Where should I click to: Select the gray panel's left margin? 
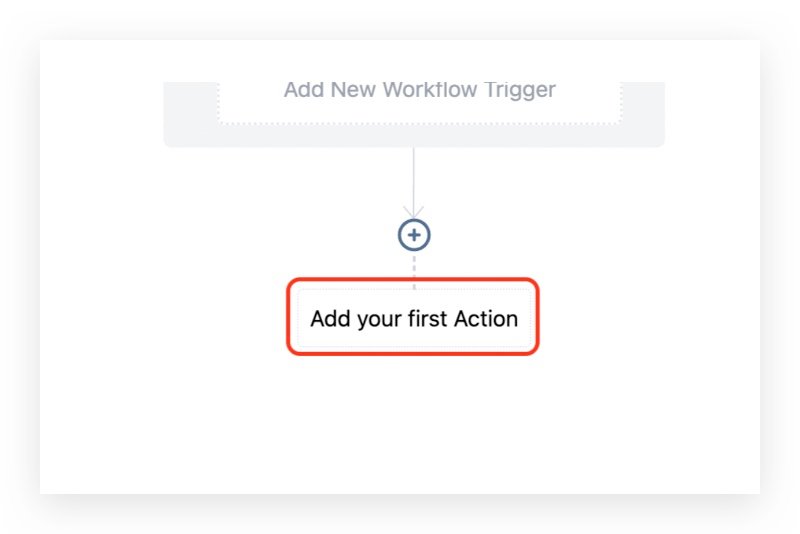click(190, 112)
